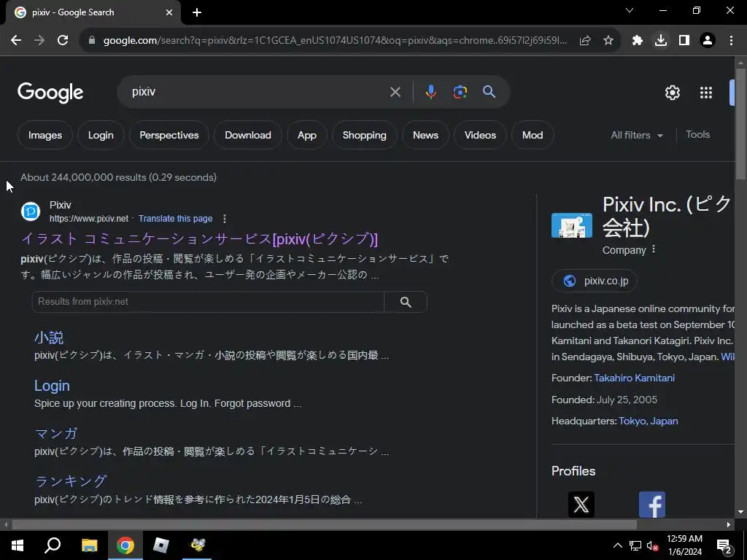The height and width of the screenshot is (560, 747).
Task: Search pixiv.net with the sitelinks magnifier button
Action: click(406, 302)
